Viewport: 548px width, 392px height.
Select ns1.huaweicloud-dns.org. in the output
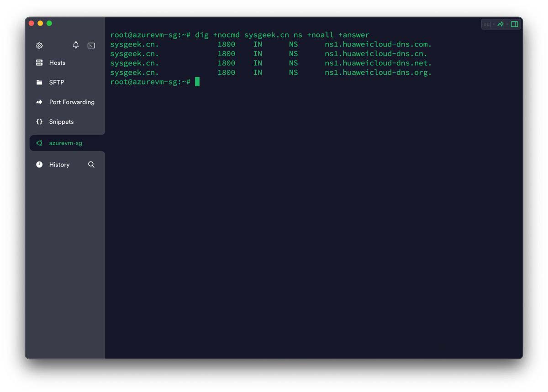pos(378,73)
